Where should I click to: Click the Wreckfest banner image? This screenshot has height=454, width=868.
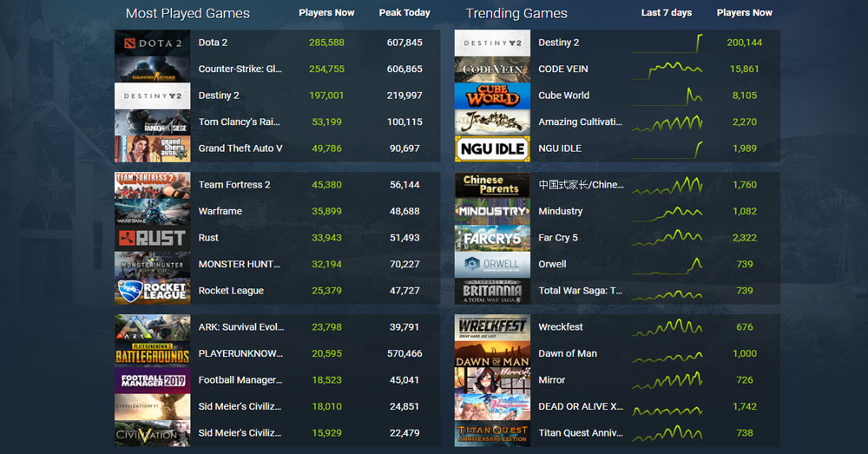(x=492, y=327)
